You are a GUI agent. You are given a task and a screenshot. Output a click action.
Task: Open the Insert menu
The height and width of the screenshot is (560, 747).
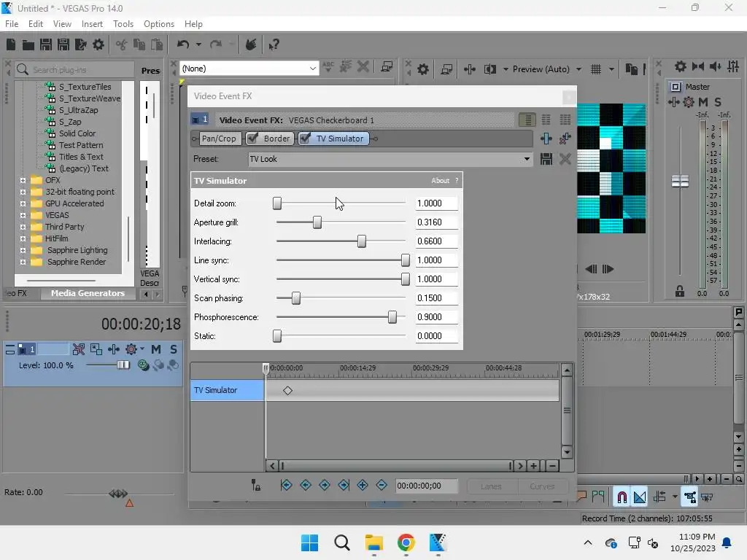[92, 24]
